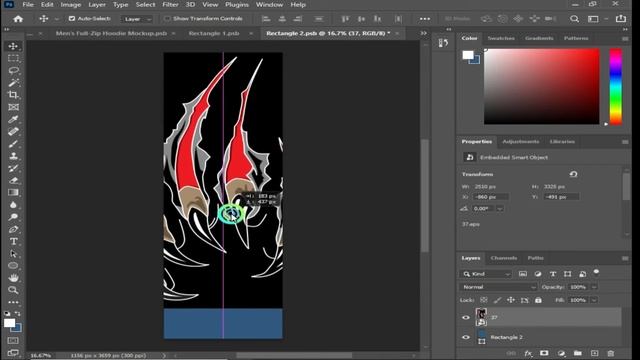Image resolution: width=640 pixels, height=360 pixels.
Task: Select the Pen tool
Action: pos(13,229)
